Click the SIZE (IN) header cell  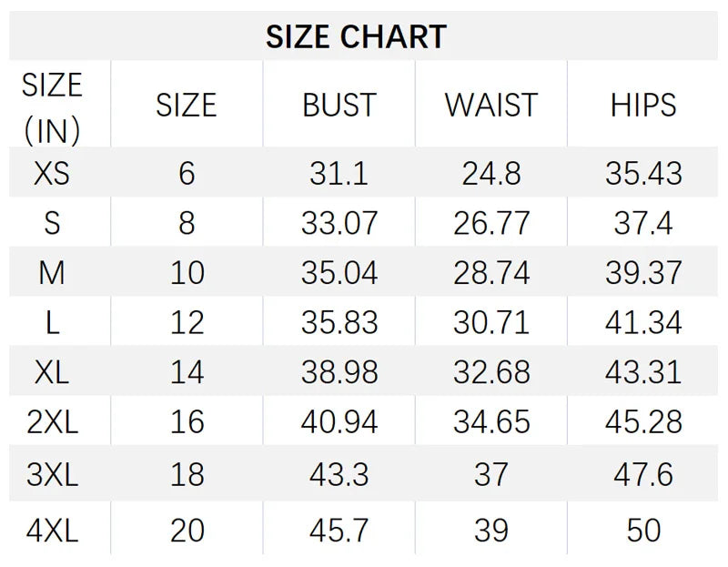[x=52, y=107]
